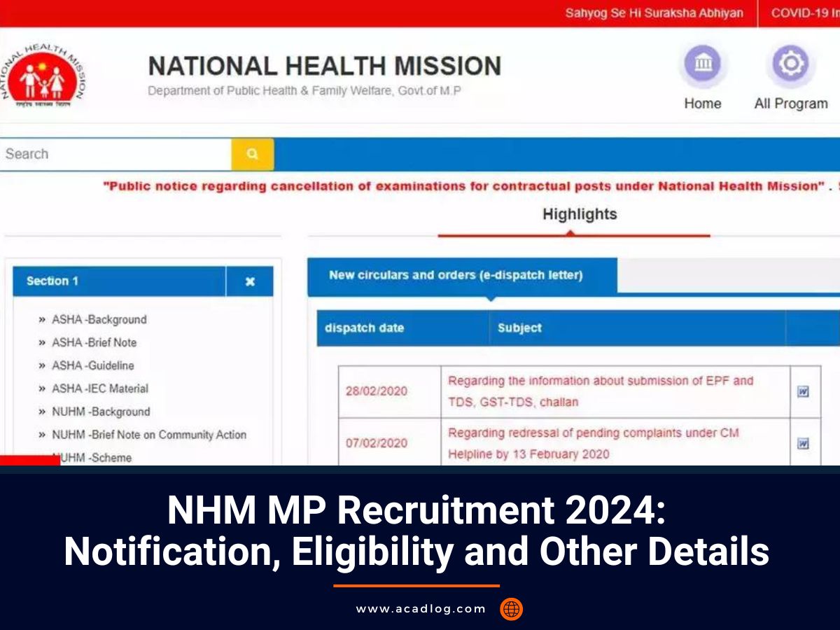The height and width of the screenshot is (630, 840).
Task: Close Section 1 panel with X
Action: tap(250, 281)
